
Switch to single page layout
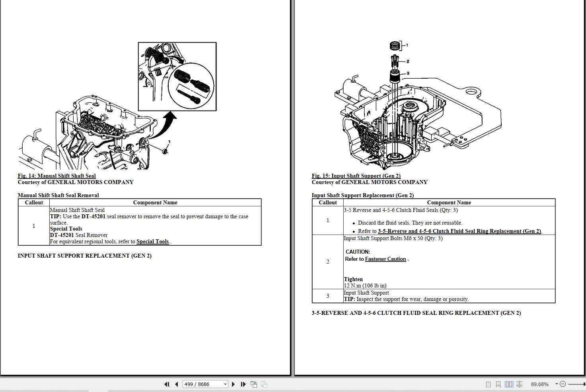[488, 384]
